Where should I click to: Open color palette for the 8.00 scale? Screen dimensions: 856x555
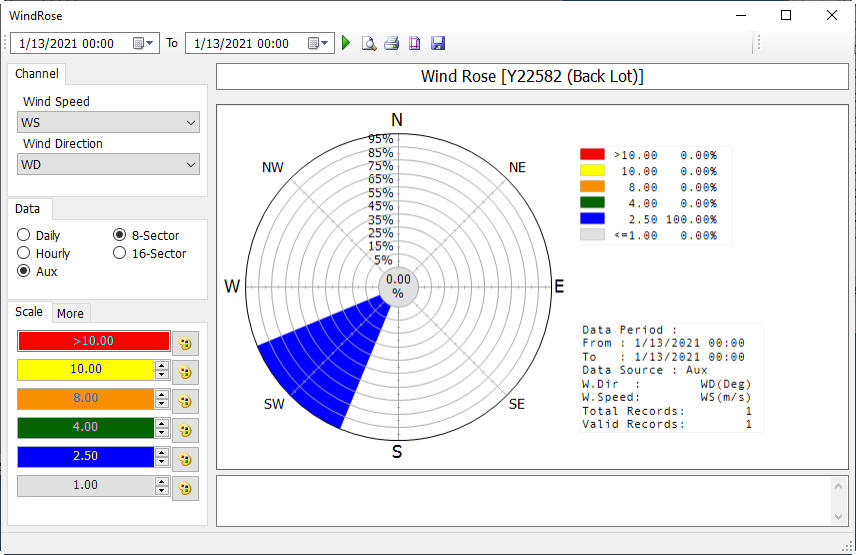[x=185, y=401]
